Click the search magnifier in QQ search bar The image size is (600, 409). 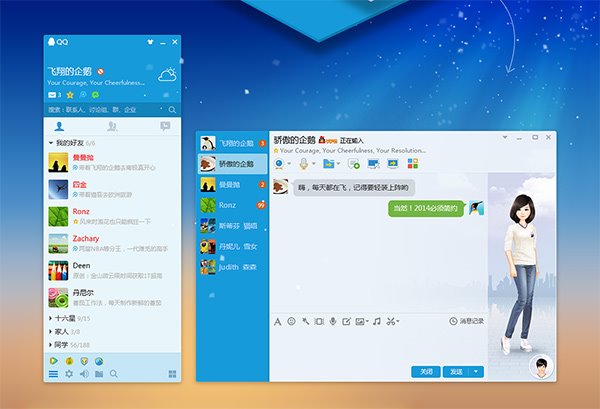tap(172, 110)
